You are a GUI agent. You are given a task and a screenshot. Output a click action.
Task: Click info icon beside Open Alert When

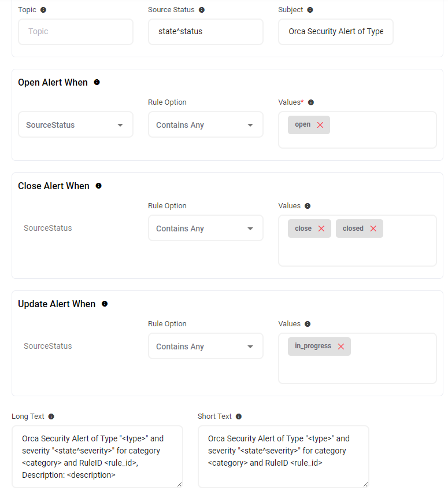coord(97,82)
